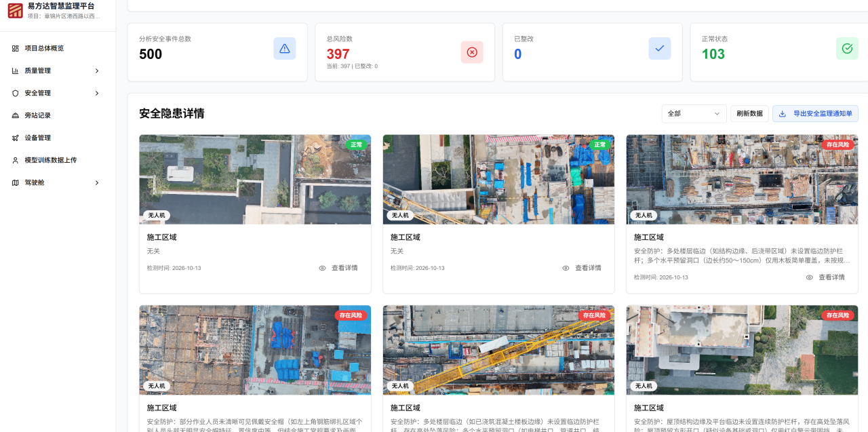Click 导出安全监理通知单 button
Viewport: 868px width, 432px height.
point(815,114)
